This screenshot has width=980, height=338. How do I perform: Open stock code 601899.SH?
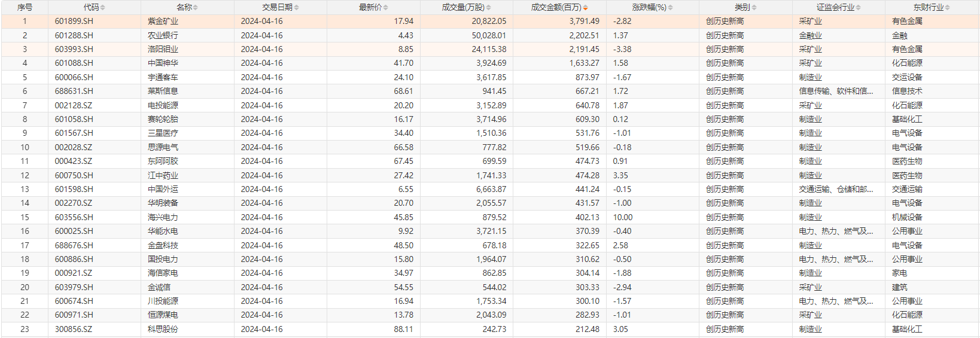click(x=74, y=21)
